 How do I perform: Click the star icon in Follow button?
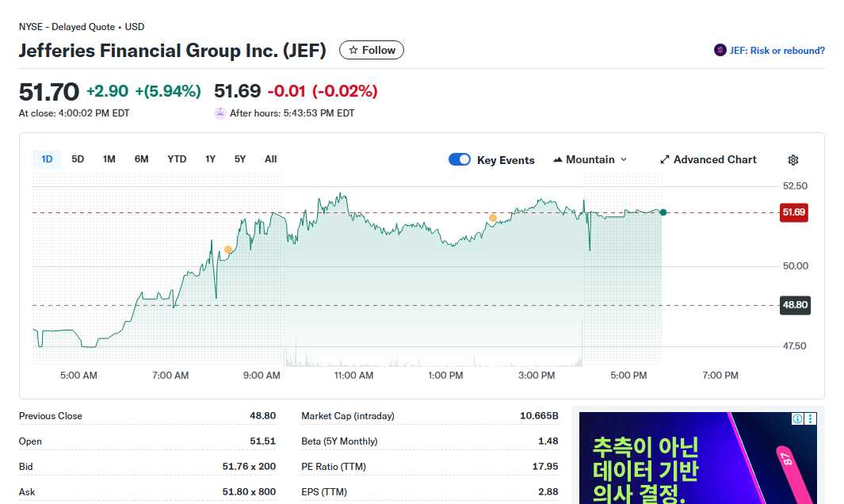click(353, 50)
